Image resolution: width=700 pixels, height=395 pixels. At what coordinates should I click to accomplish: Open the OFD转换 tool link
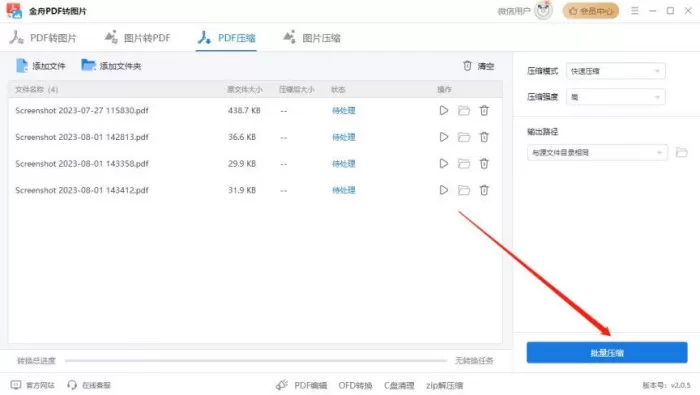pyautogui.click(x=355, y=385)
